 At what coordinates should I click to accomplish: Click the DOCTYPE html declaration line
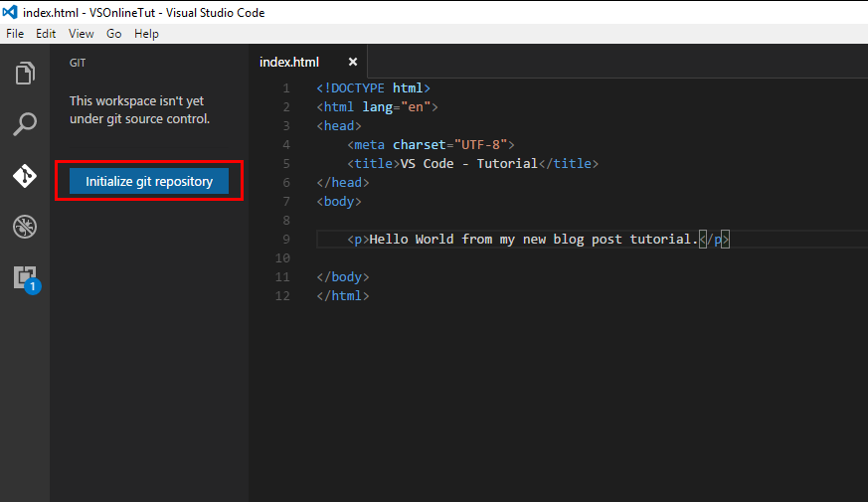coord(373,88)
